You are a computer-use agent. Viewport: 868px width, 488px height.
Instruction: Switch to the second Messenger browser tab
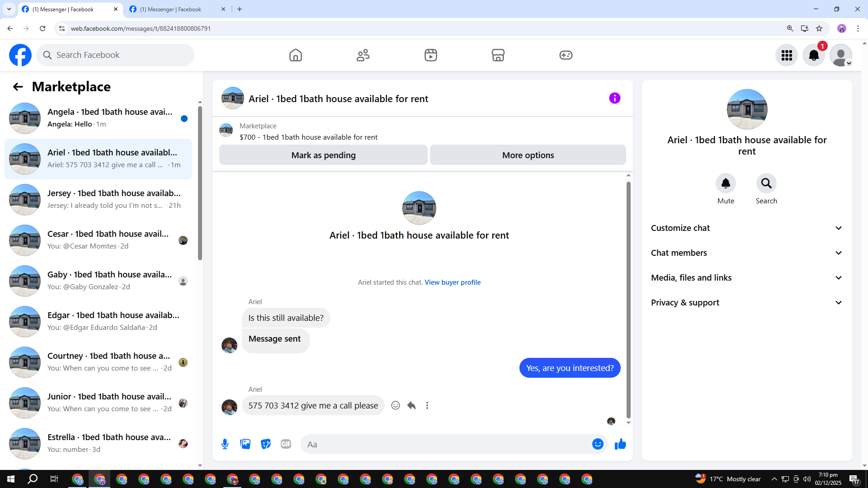point(172,9)
